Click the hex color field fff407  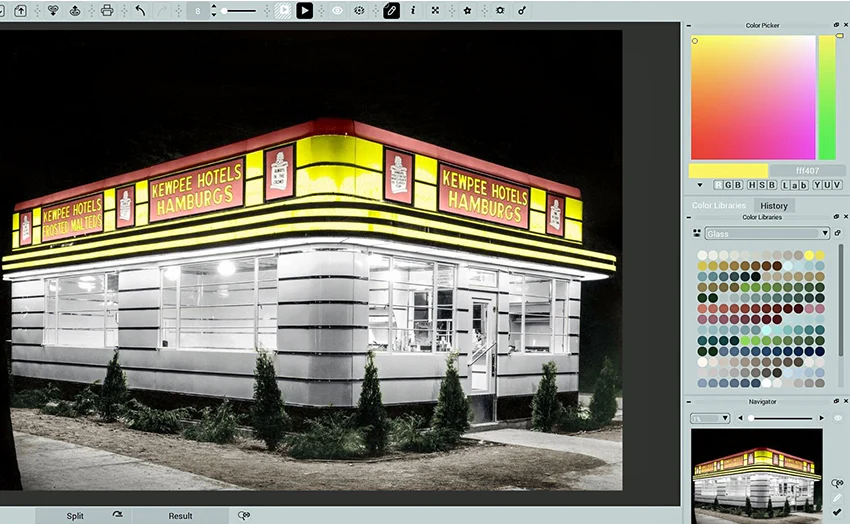click(x=807, y=171)
